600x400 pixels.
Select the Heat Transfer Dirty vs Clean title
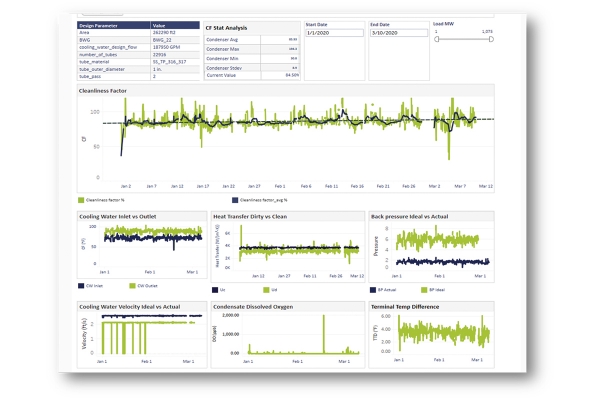(250, 217)
